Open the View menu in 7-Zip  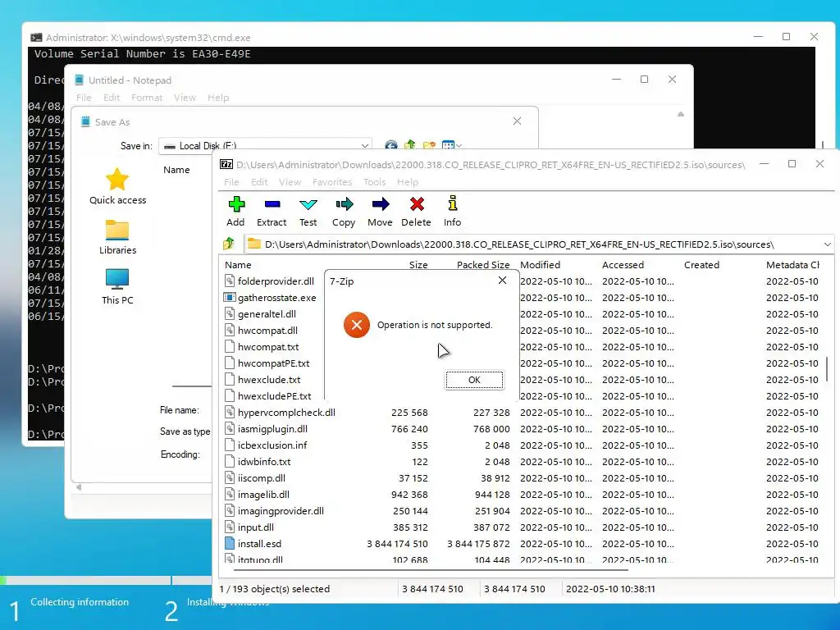(x=290, y=182)
